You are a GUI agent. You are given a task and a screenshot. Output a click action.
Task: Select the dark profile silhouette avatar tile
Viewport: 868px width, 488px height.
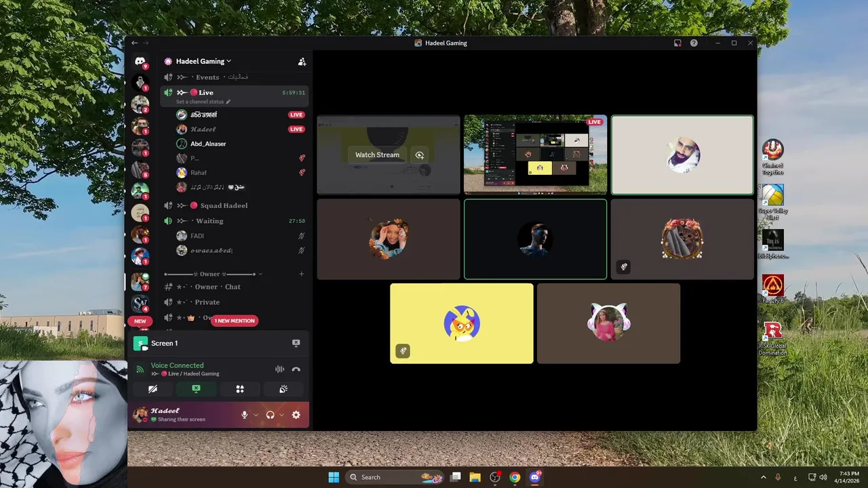[x=535, y=239]
